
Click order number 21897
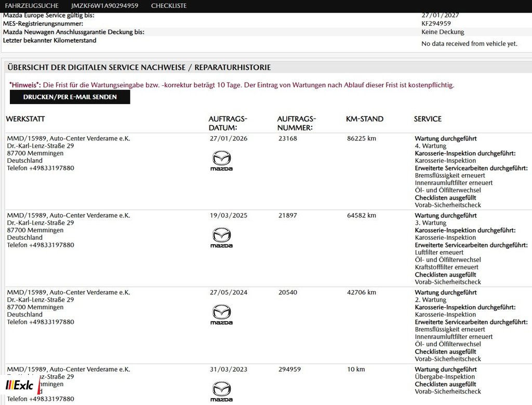[288, 216]
